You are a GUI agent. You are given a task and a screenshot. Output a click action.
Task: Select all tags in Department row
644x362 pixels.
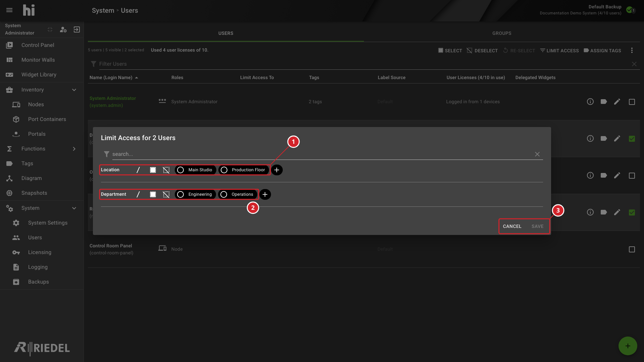click(153, 194)
